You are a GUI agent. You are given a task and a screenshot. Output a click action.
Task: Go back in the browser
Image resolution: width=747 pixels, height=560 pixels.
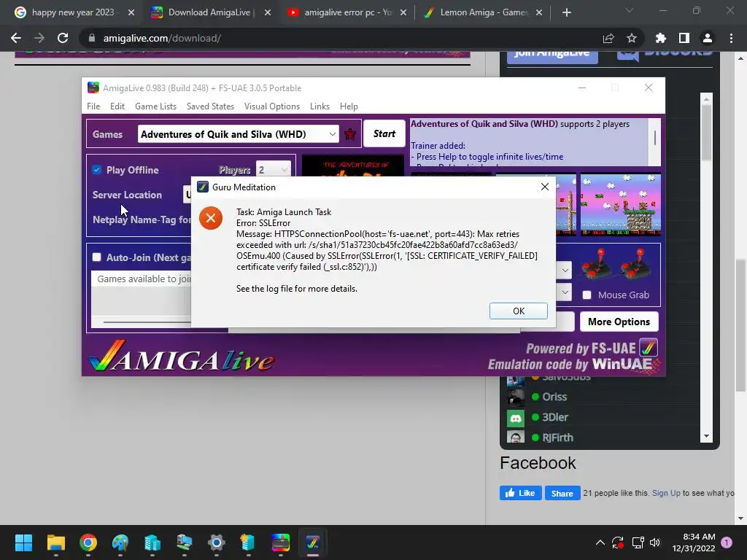tap(16, 38)
